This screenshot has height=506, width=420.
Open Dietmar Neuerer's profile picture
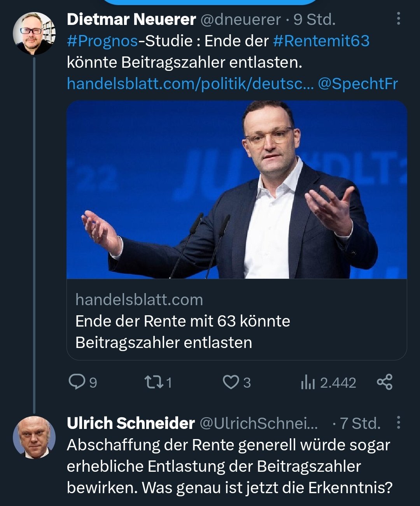(34, 33)
